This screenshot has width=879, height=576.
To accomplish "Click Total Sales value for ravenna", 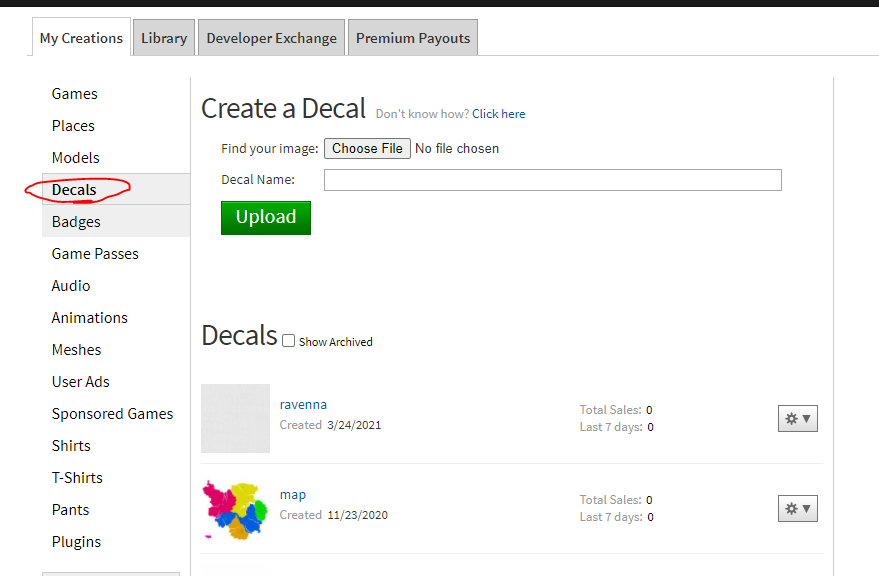I will (x=649, y=410).
